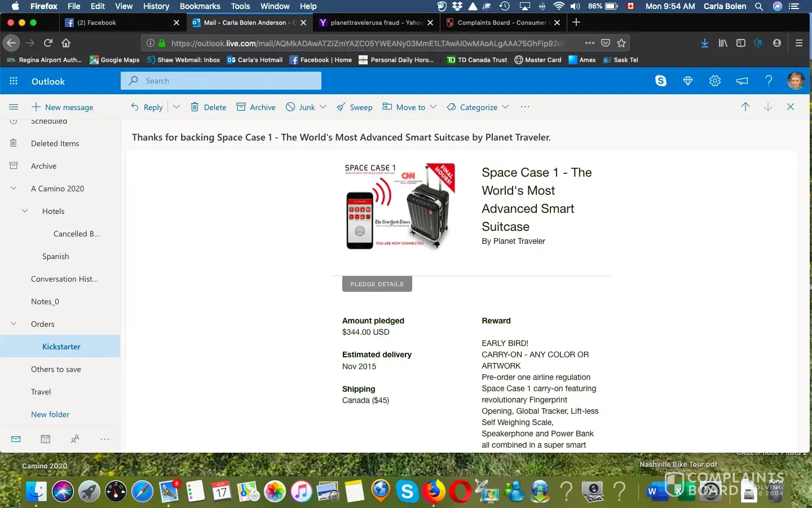Collapse the Orders folder tree
Image resolution: width=812 pixels, height=508 pixels.
click(14, 324)
